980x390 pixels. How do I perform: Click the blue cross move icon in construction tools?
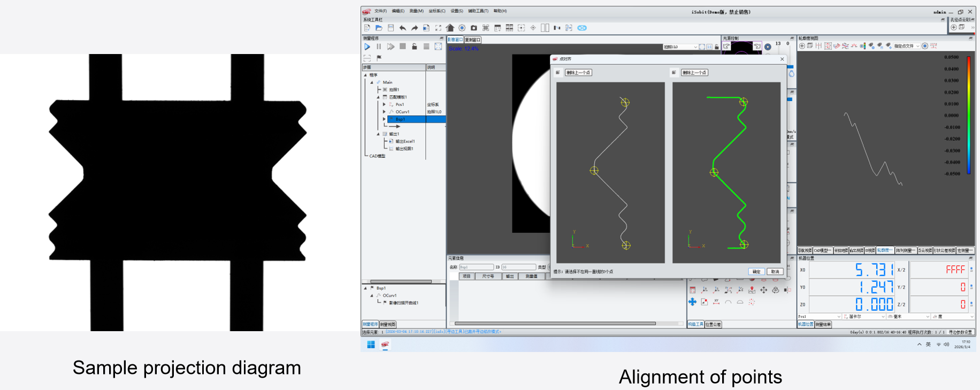point(692,302)
